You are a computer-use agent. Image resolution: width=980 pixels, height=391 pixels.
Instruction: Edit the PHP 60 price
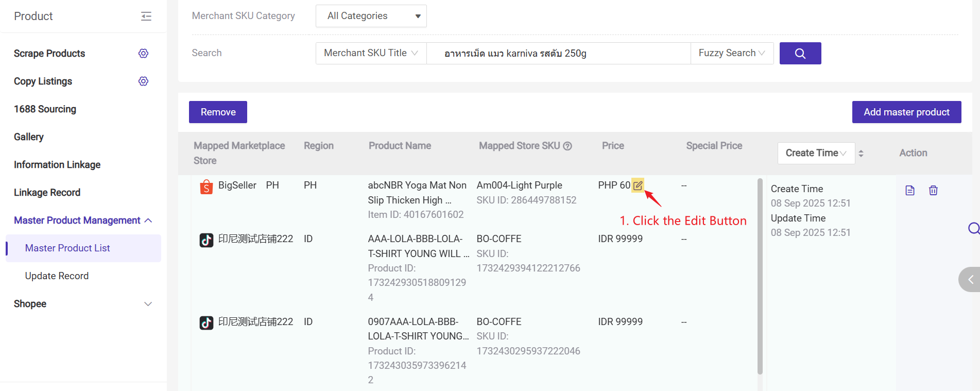[x=638, y=185]
